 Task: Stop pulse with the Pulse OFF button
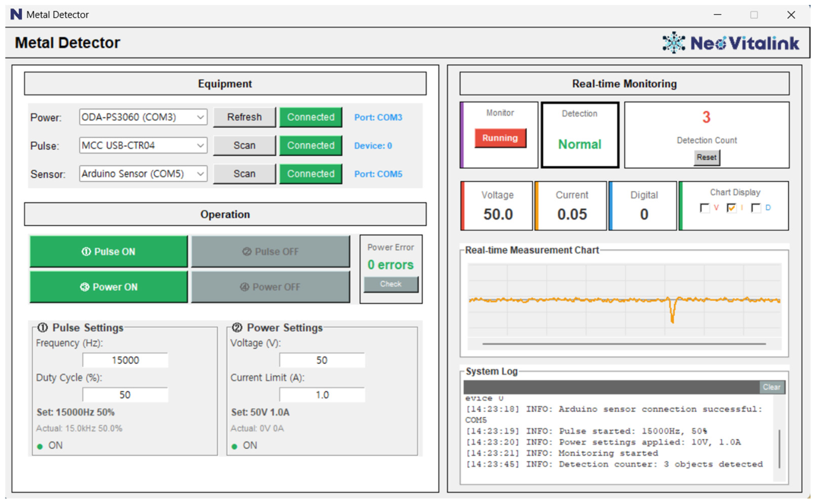(x=270, y=251)
